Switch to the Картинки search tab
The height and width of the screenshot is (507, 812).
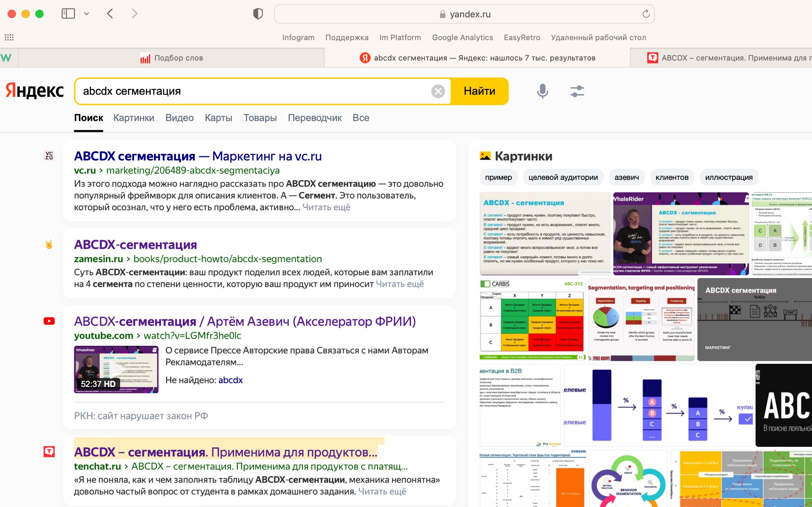click(x=134, y=118)
